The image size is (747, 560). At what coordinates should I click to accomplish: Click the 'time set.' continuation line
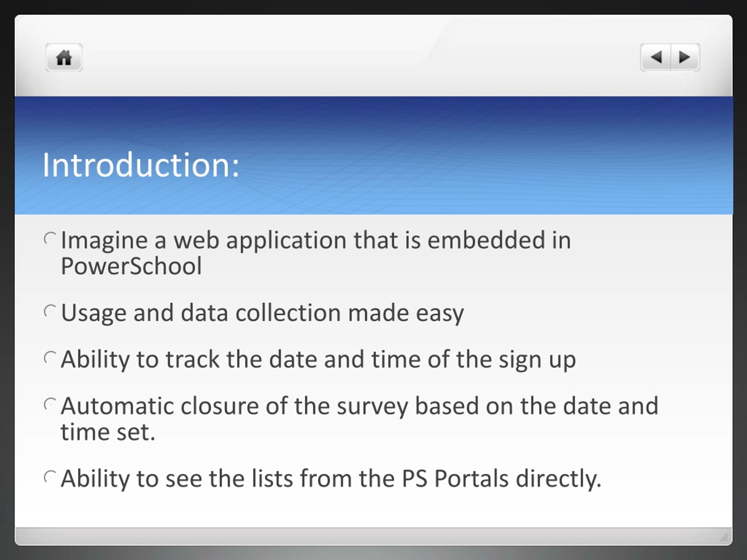(x=108, y=432)
